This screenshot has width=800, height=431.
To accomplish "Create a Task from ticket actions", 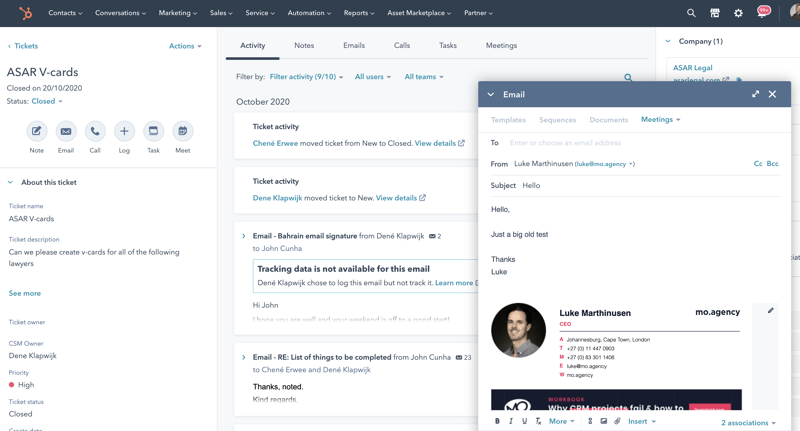I will pos(154,131).
